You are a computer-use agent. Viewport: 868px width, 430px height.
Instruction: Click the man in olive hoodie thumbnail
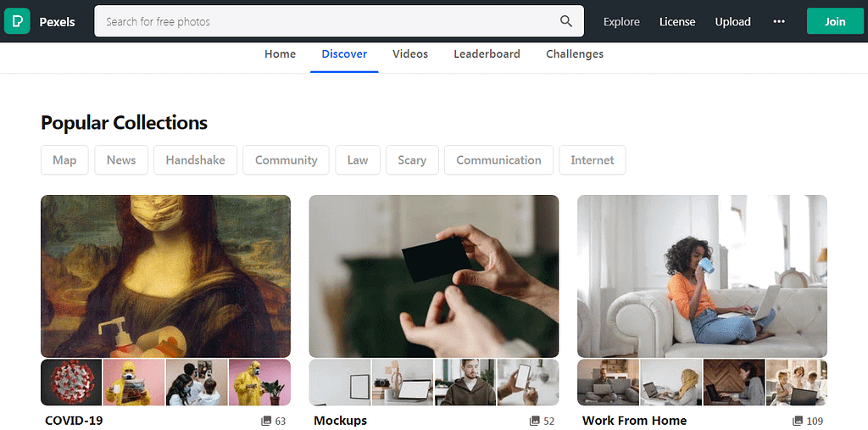(465, 383)
